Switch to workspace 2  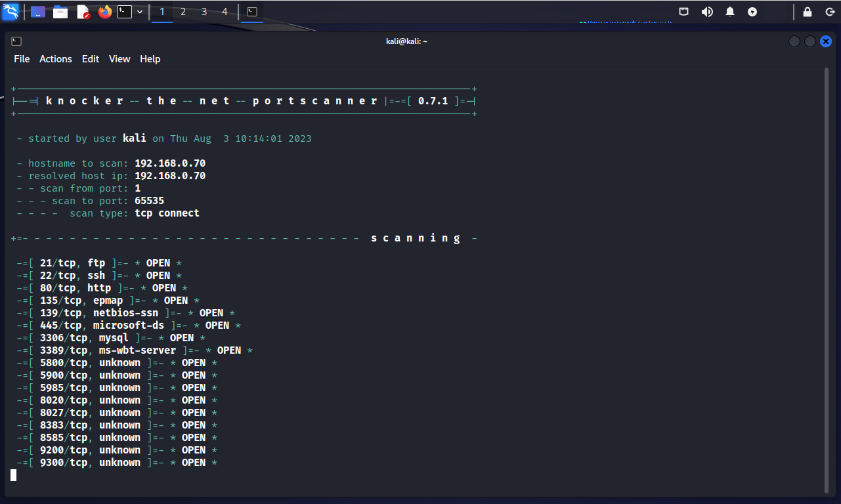pos(183,12)
